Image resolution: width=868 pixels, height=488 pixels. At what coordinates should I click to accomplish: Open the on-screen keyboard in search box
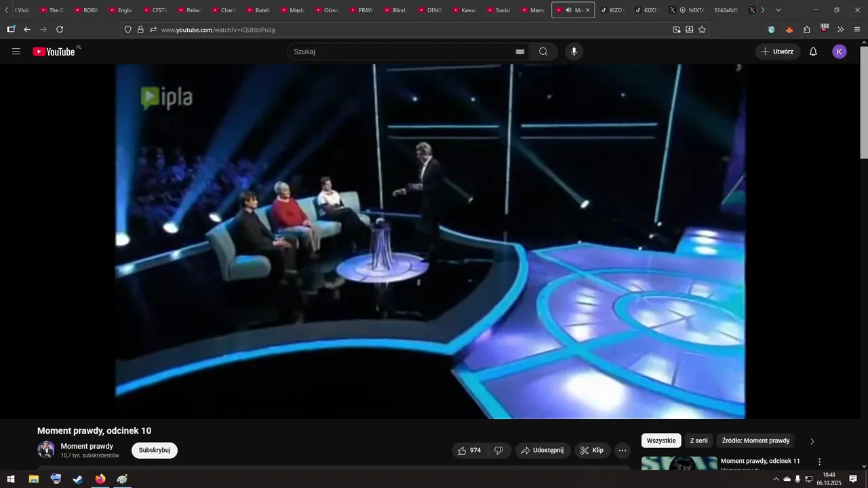(x=520, y=52)
